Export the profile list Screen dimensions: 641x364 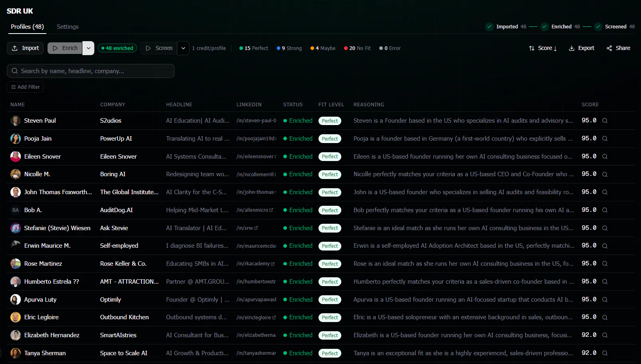581,48
